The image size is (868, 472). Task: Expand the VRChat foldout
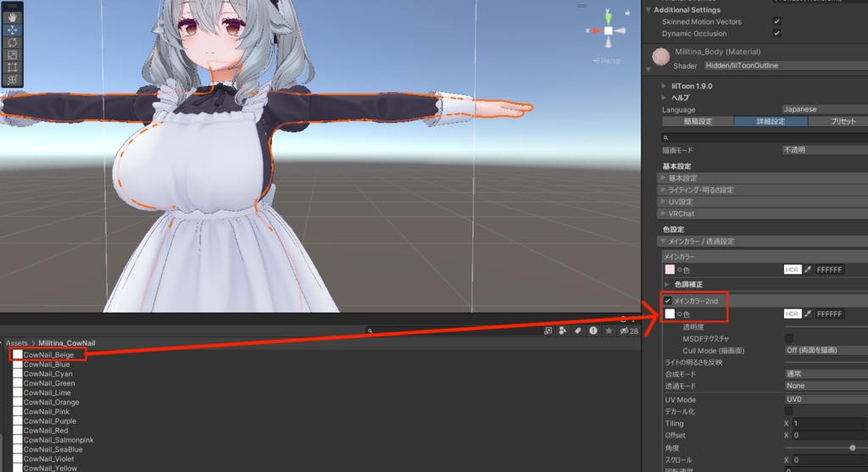tap(763, 214)
